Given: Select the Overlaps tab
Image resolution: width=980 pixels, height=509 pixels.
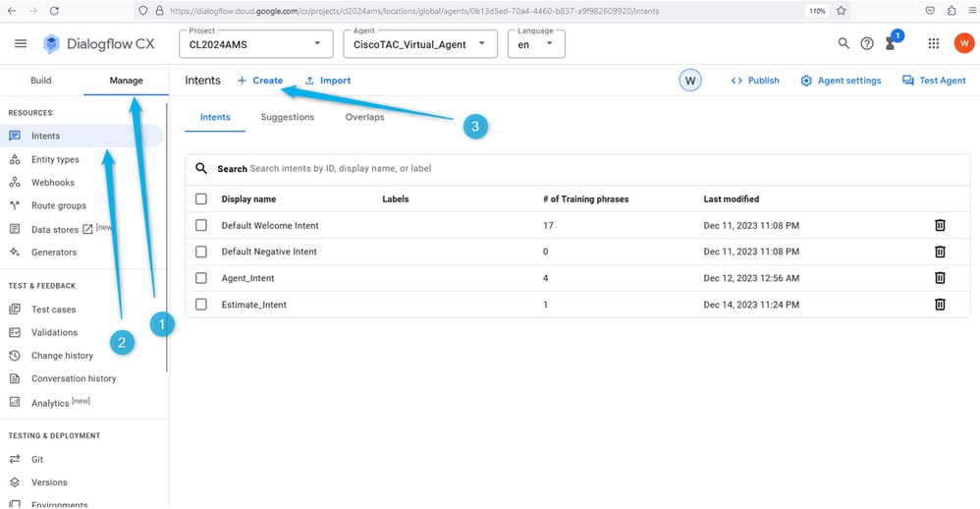Looking at the screenshot, I should (365, 117).
